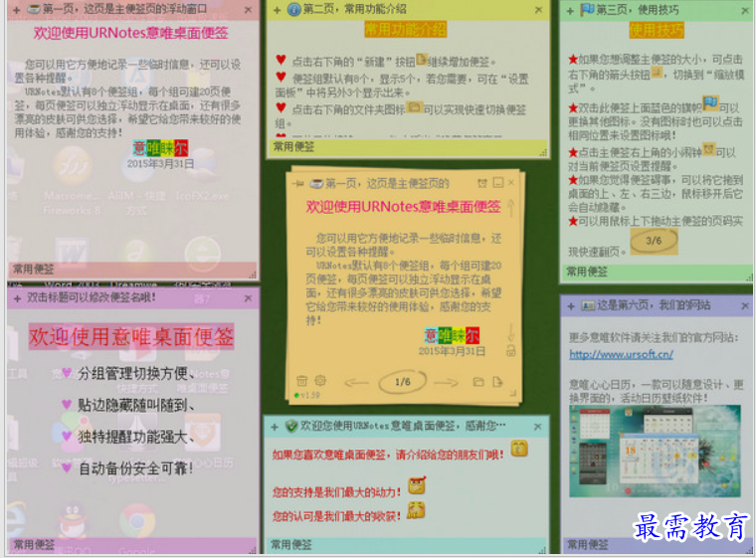Close the yellow 第二页 floating note
756x558 pixels.
pos(538,10)
